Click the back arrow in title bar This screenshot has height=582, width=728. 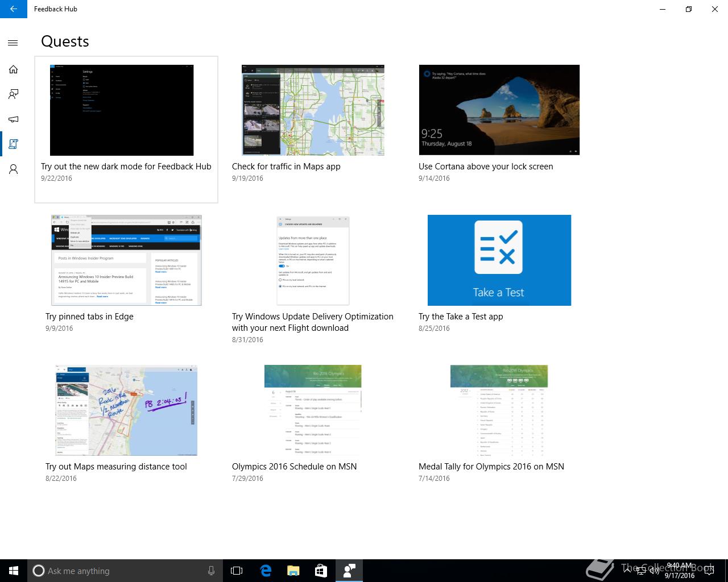click(14, 9)
